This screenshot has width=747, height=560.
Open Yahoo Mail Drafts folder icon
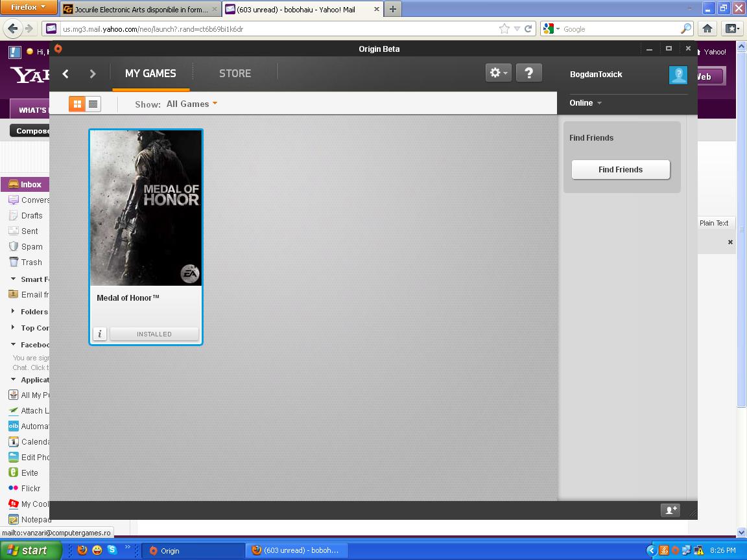[x=14, y=215]
